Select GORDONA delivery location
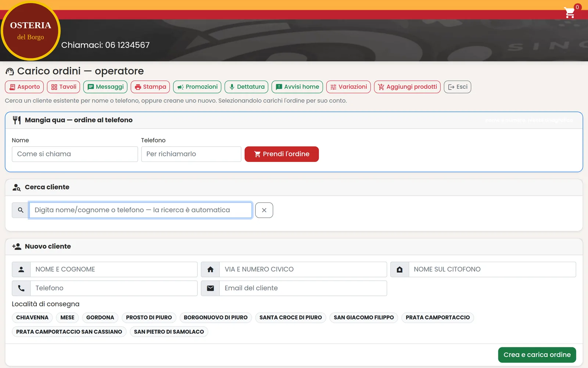 coord(100,318)
